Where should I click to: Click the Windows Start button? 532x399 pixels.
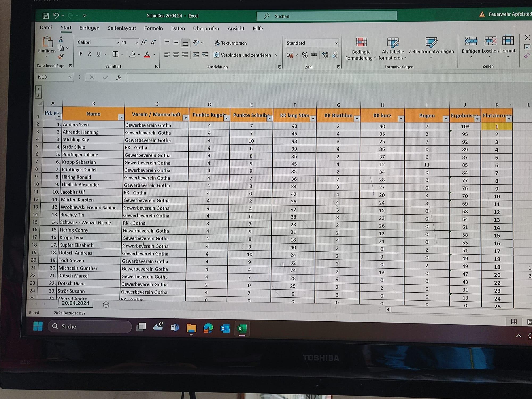(38, 326)
